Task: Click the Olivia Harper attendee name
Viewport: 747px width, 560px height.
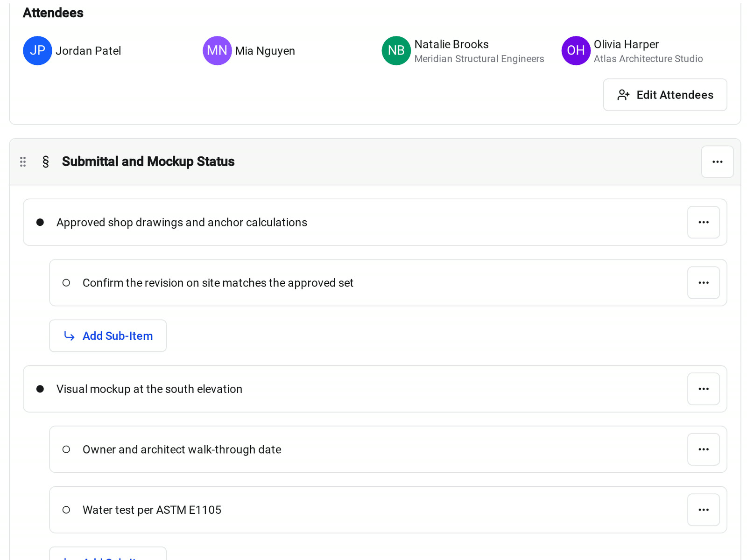Action: 626,44
